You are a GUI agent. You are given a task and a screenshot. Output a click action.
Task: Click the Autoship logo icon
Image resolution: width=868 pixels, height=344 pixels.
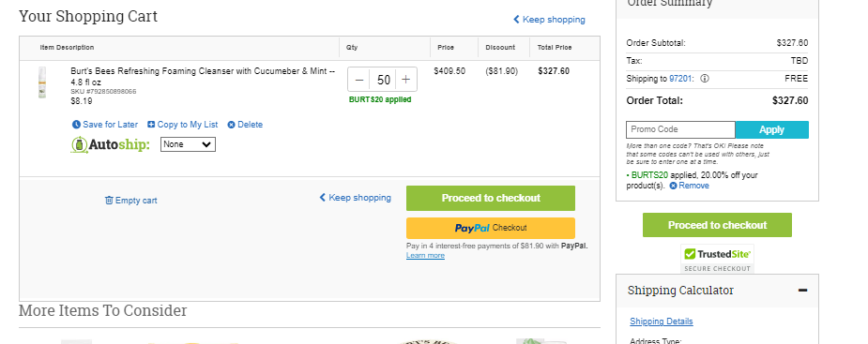(80, 145)
